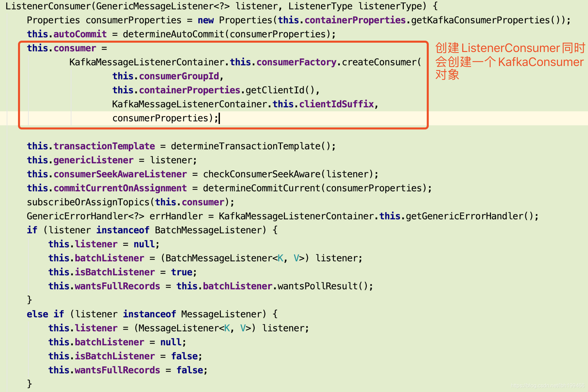
Task: Click the ListenerConsumer constructor name
Action: pos(48,6)
